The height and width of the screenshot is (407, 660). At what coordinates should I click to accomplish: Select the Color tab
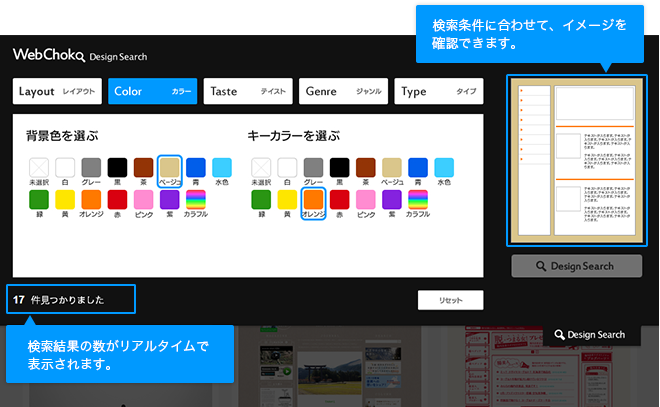(152, 91)
